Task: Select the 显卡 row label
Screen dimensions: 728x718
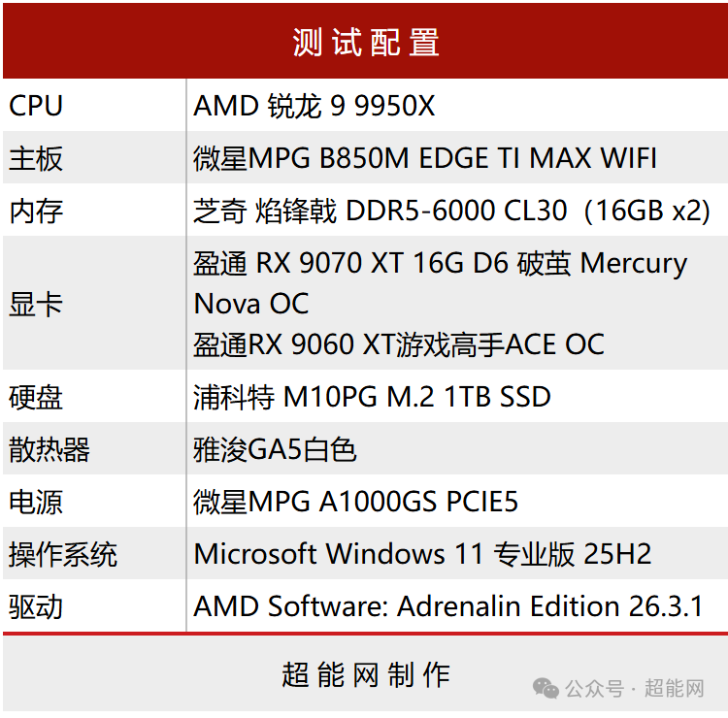Action: coord(36,304)
